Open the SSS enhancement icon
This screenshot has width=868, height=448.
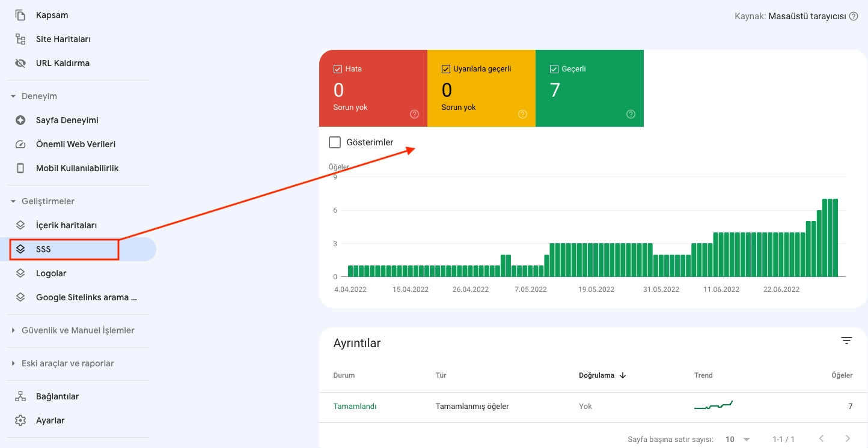(20, 249)
